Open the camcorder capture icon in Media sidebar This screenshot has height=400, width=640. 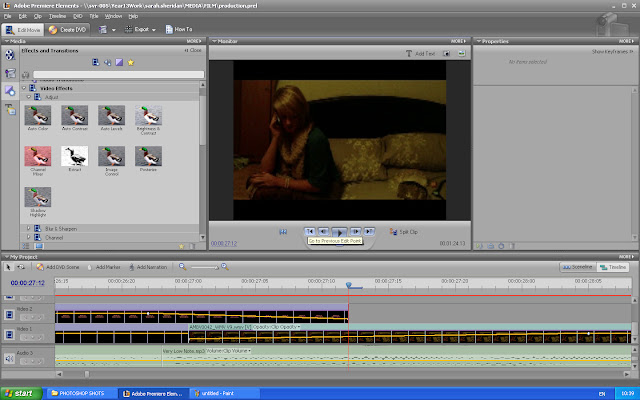pyautogui.click(x=10, y=73)
